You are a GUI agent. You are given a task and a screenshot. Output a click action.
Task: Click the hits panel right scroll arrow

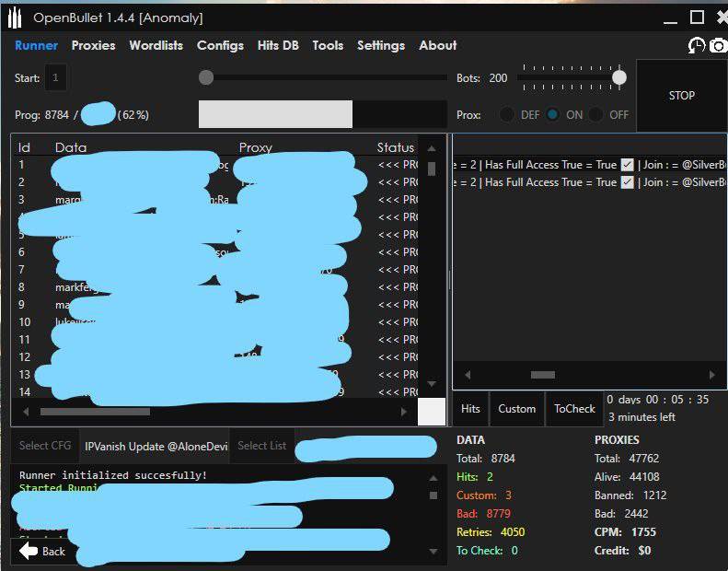click(x=711, y=375)
